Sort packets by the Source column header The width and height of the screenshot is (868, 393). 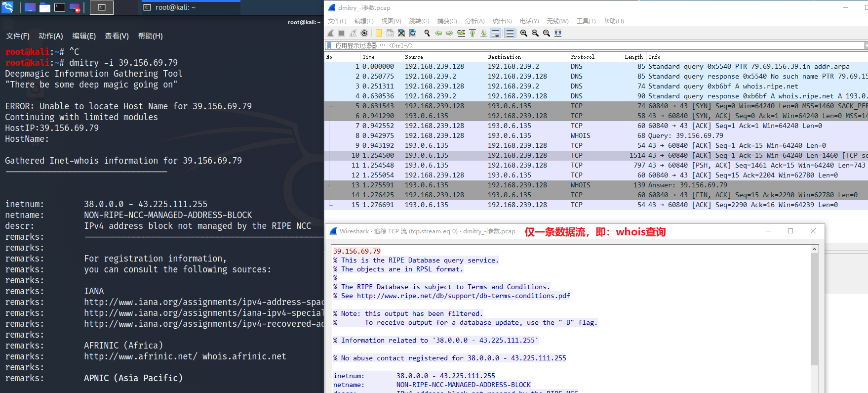(444, 57)
